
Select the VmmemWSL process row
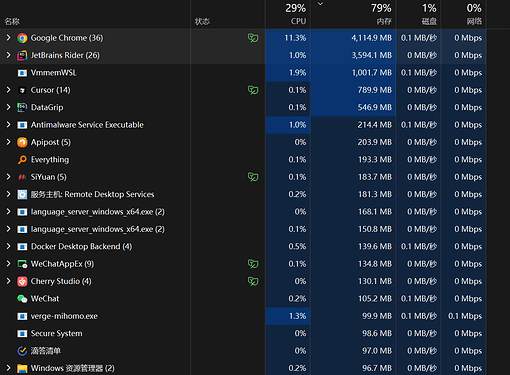pyautogui.click(x=243, y=73)
